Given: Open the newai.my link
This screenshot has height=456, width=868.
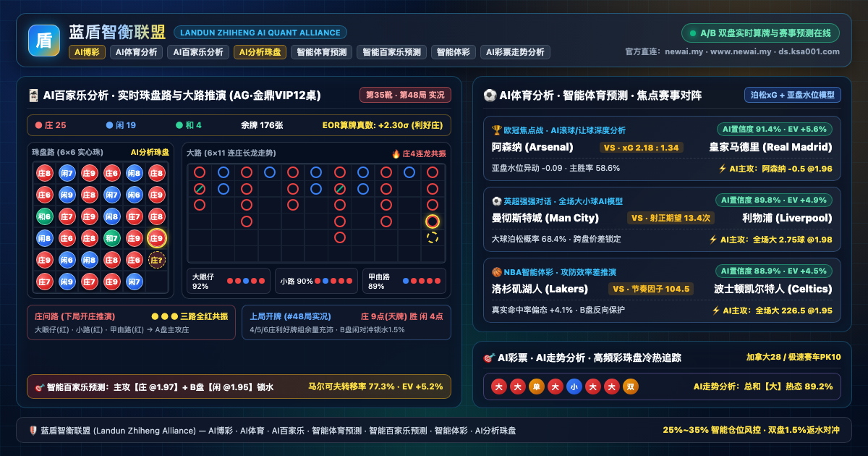Looking at the screenshot, I should [x=684, y=51].
